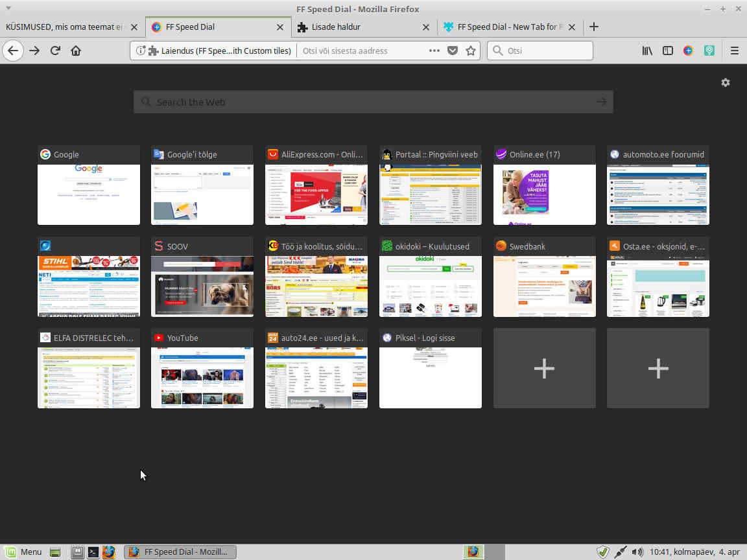Toggle the sidebar view icon

(x=667, y=51)
